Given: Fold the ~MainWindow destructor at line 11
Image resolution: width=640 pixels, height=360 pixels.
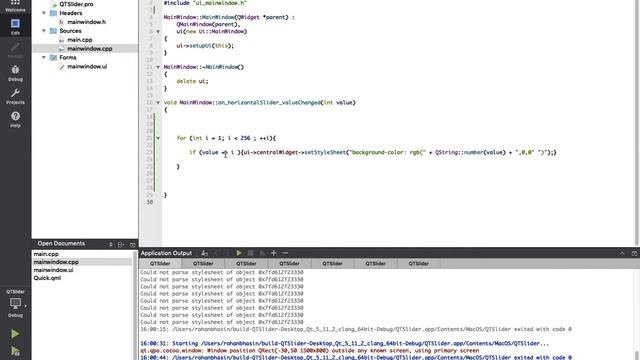Looking at the screenshot, I should pyautogui.click(x=158, y=67).
